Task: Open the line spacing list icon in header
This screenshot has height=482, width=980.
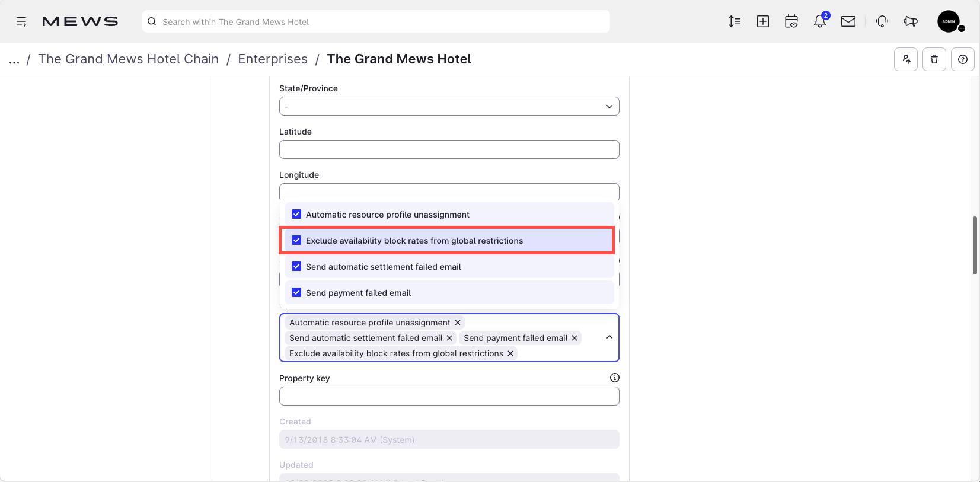Action: pos(735,22)
